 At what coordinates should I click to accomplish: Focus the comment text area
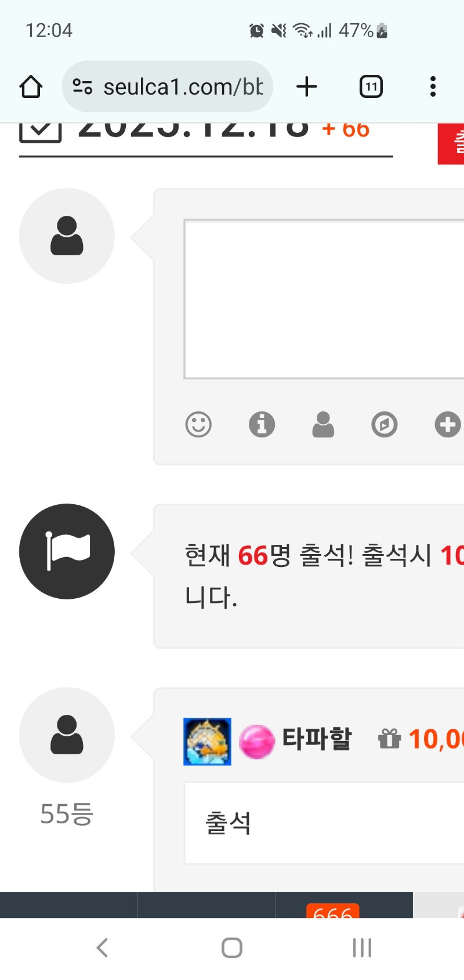[324, 299]
